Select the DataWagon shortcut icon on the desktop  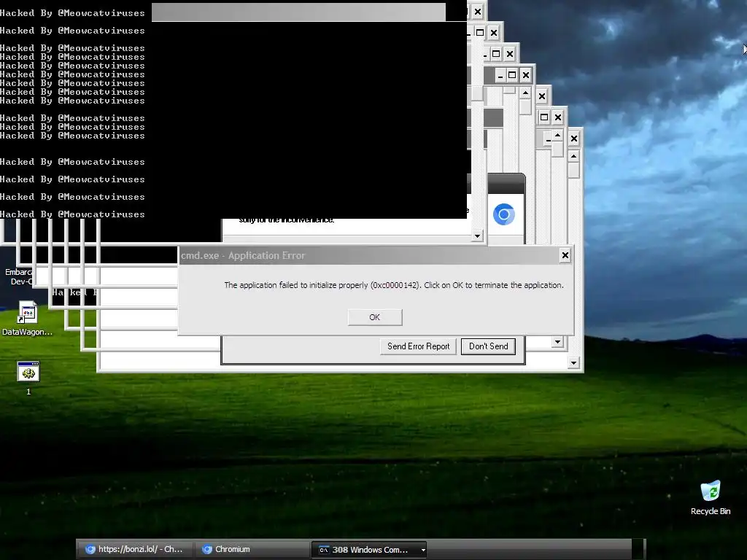tap(27, 318)
